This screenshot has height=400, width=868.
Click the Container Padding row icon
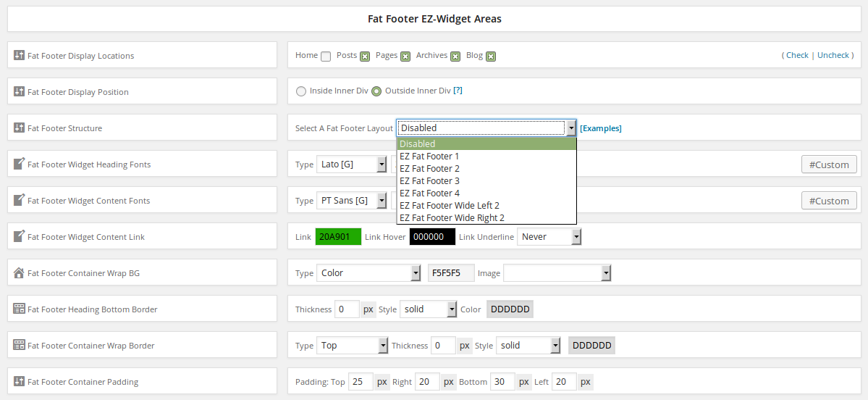[19, 381]
